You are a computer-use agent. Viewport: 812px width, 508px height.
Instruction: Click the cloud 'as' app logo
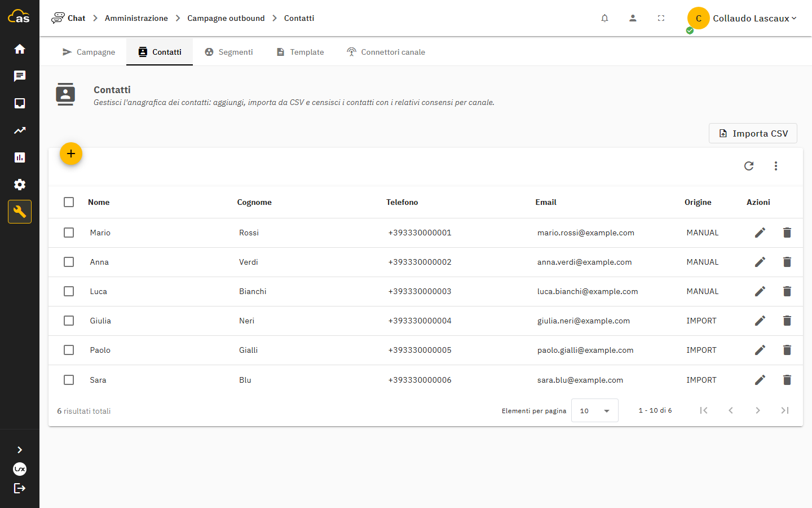coord(19,16)
